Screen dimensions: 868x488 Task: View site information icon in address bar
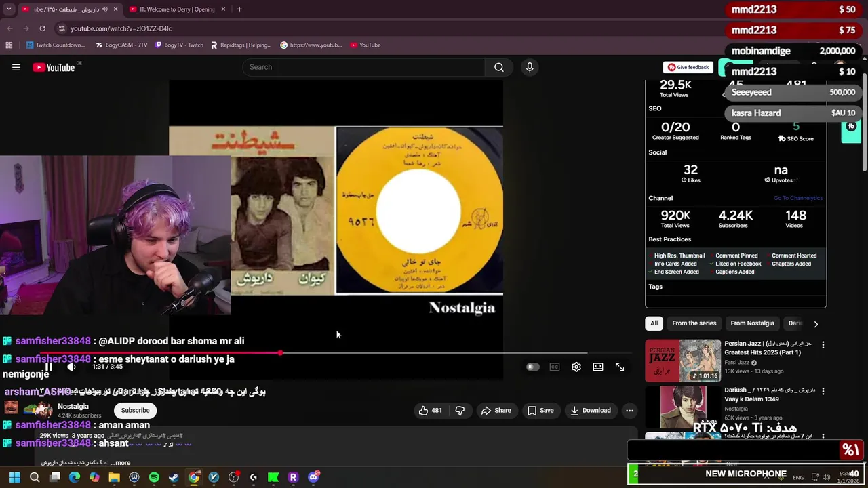(x=62, y=28)
